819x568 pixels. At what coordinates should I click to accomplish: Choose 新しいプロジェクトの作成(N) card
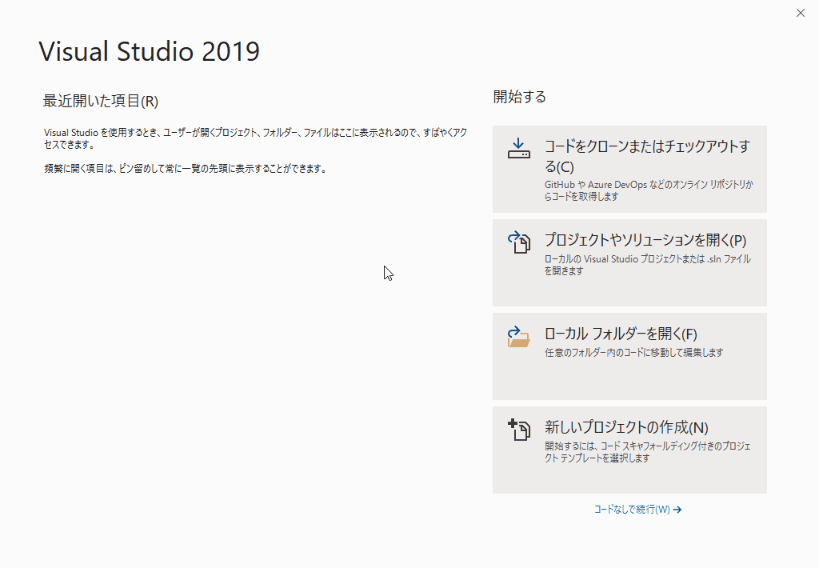coord(629,450)
